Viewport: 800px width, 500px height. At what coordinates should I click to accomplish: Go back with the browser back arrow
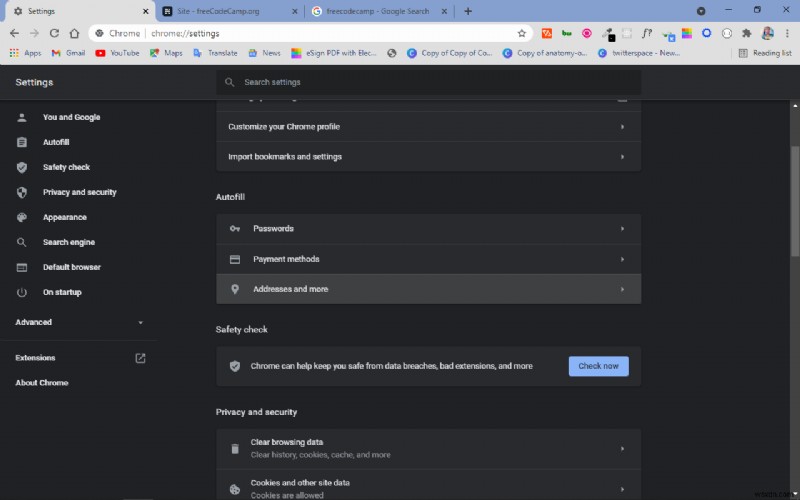[14, 33]
